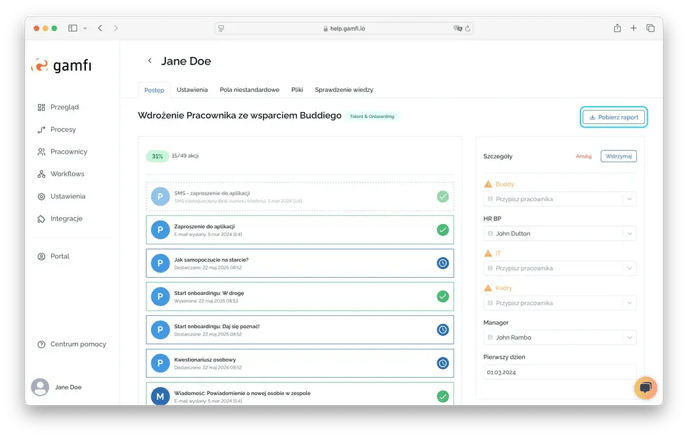
Task: Expand the Buddy assignee dropdown
Action: [559, 199]
